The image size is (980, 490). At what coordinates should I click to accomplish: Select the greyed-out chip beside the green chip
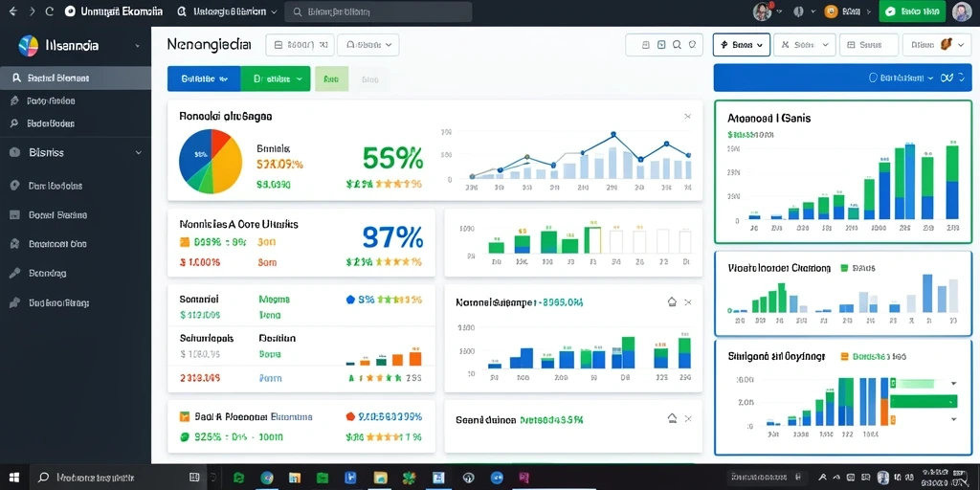coord(370,79)
